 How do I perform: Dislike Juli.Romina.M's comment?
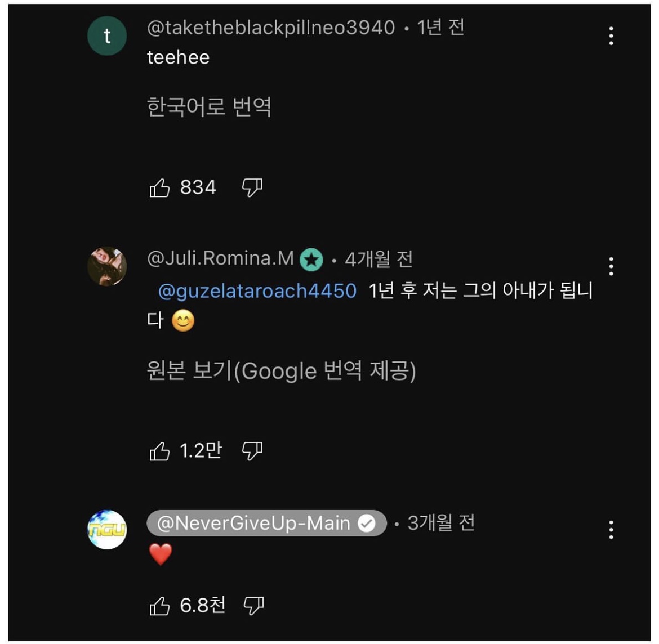(252, 450)
